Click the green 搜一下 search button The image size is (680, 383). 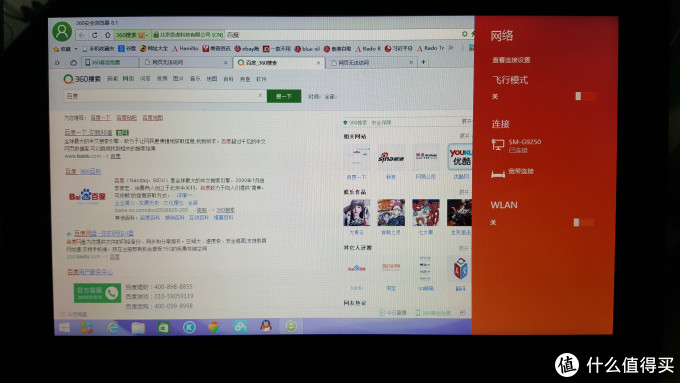[x=284, y=96]
